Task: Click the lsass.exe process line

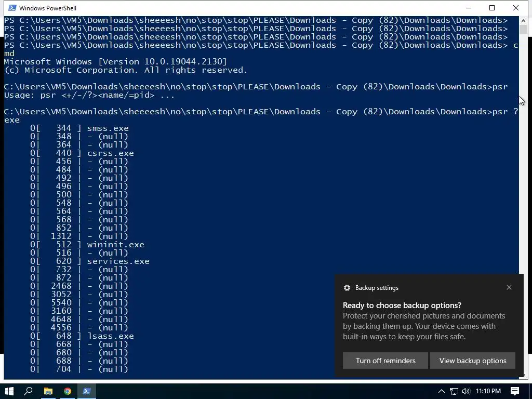Action: [82, 336]
